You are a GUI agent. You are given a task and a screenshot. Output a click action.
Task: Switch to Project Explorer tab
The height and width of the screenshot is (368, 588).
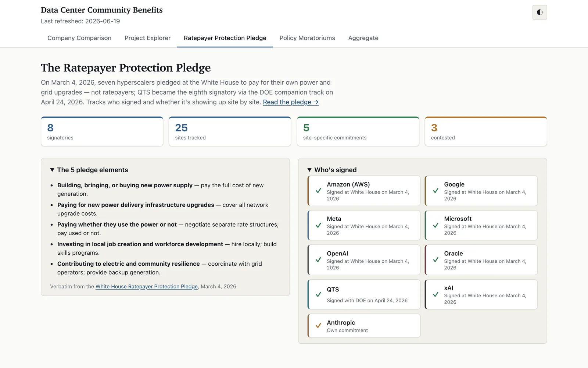147,38
